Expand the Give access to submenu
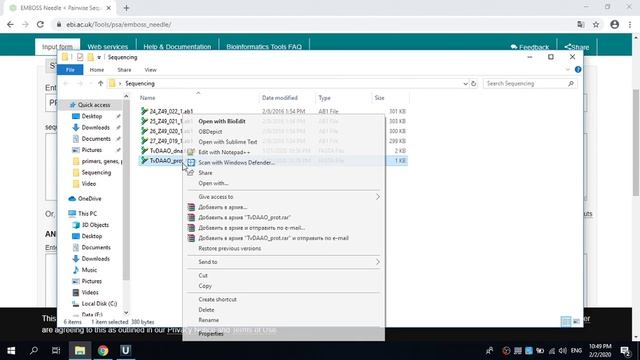 coord(283,197)
